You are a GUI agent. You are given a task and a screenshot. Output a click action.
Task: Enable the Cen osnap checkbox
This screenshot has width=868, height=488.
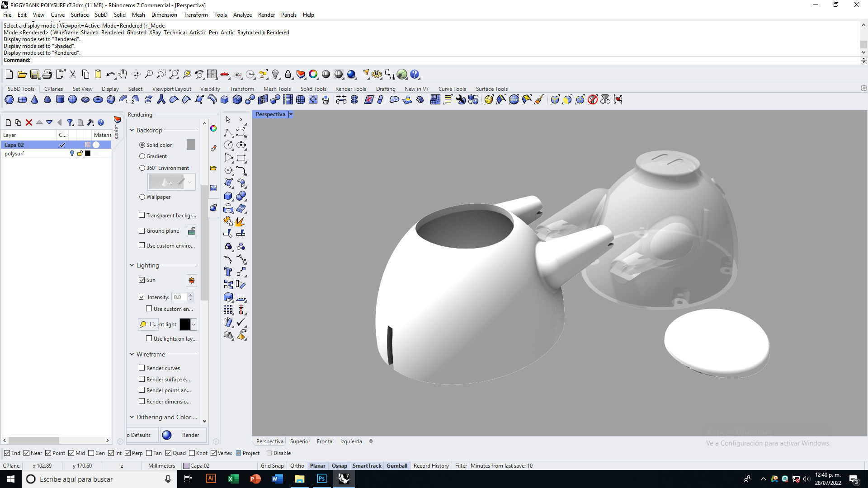coord(91,453)
